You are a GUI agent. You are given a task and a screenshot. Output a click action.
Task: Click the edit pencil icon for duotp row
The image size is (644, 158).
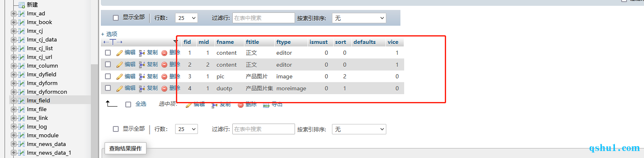pyautogui.click(x=120, y=88)
